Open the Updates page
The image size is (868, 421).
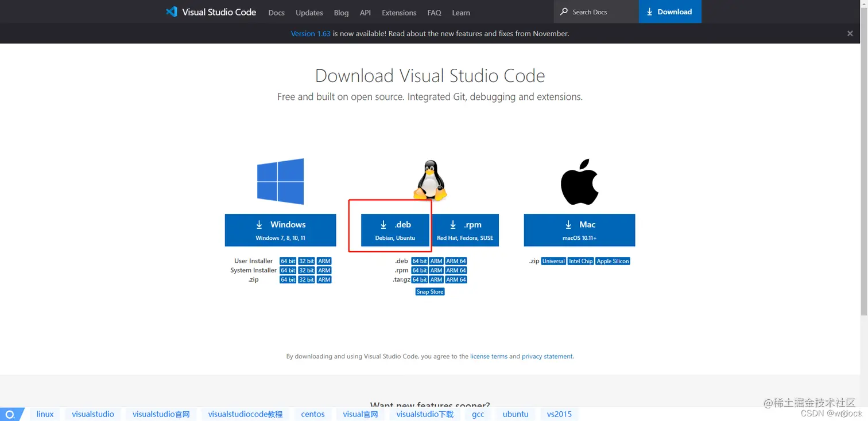pyautogui.click(x=309, y=13)
